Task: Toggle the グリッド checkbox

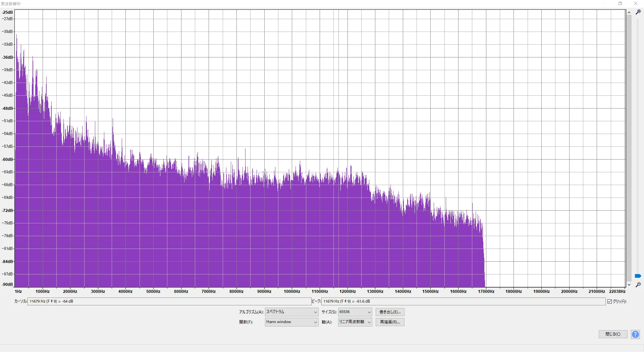Action: pyautogui.click(x=609, y=302)
